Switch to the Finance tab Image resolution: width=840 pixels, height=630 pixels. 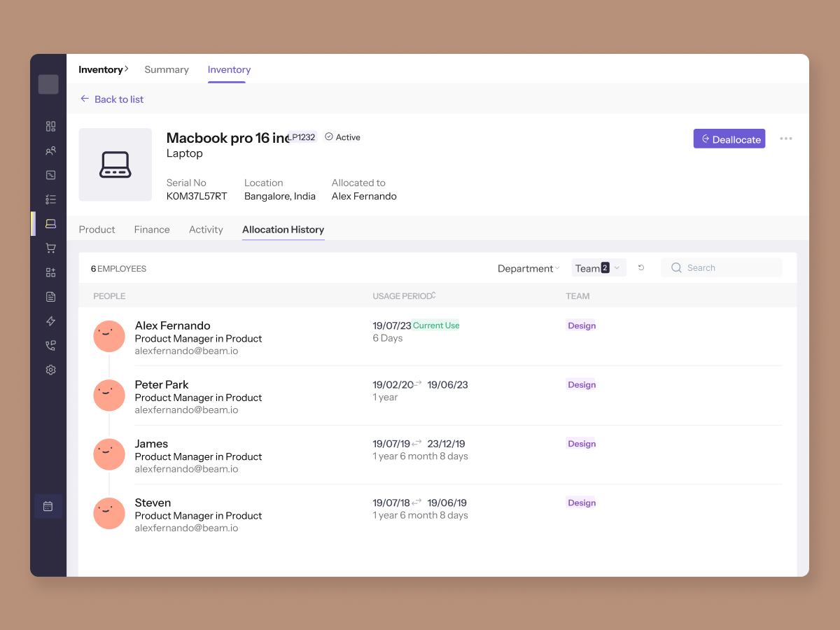point(152,230)
